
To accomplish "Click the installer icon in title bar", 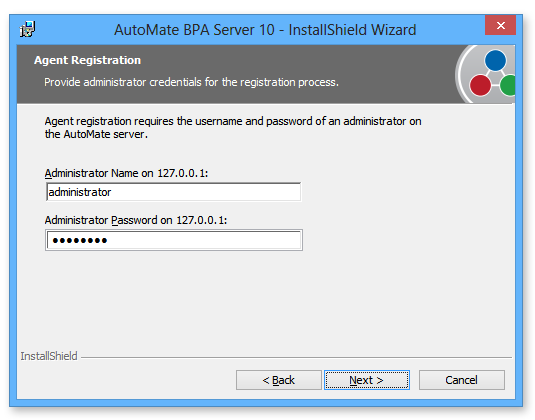I will tap(27, 29).
